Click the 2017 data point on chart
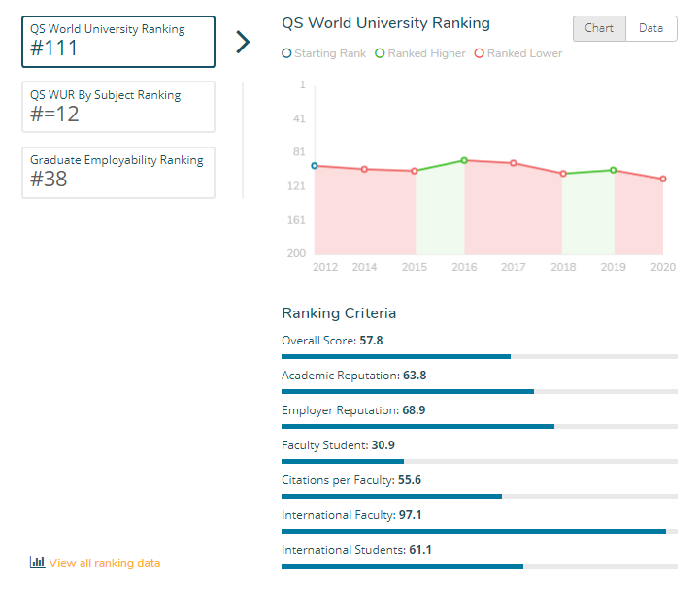This screenshot has width=700, height=589. tap(514, 163)
